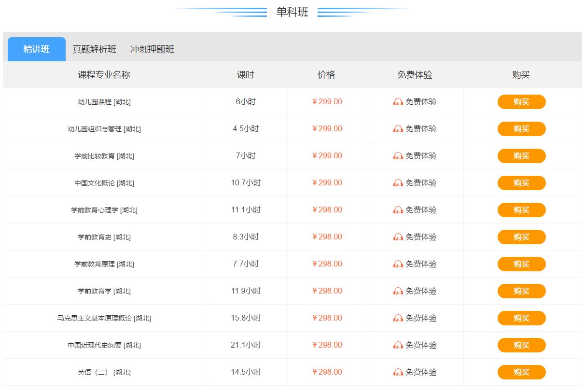
Task: Open 免费体验 text link for 学前比较教育
Action: pyautogui.click(x=421, y=156)
